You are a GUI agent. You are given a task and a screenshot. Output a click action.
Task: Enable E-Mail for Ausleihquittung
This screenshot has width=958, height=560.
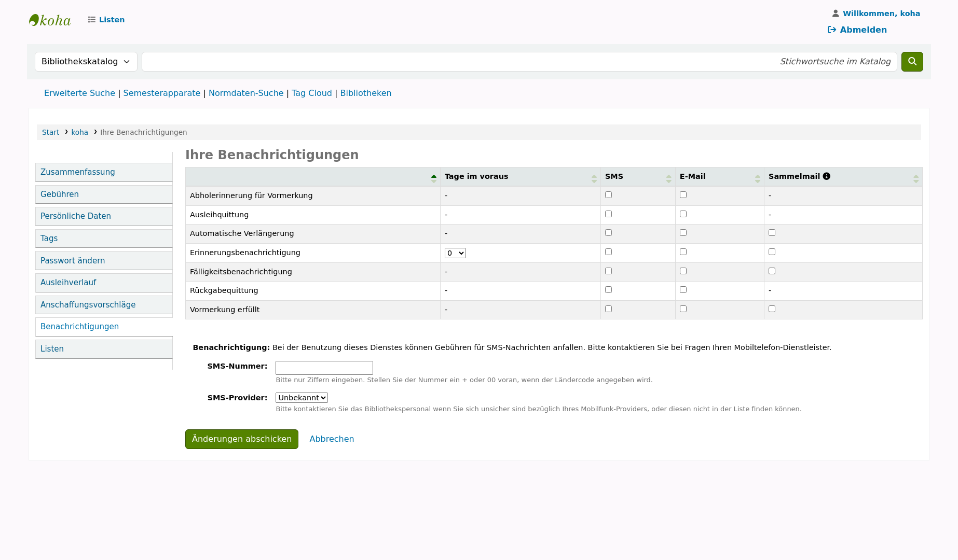[683, 214]
